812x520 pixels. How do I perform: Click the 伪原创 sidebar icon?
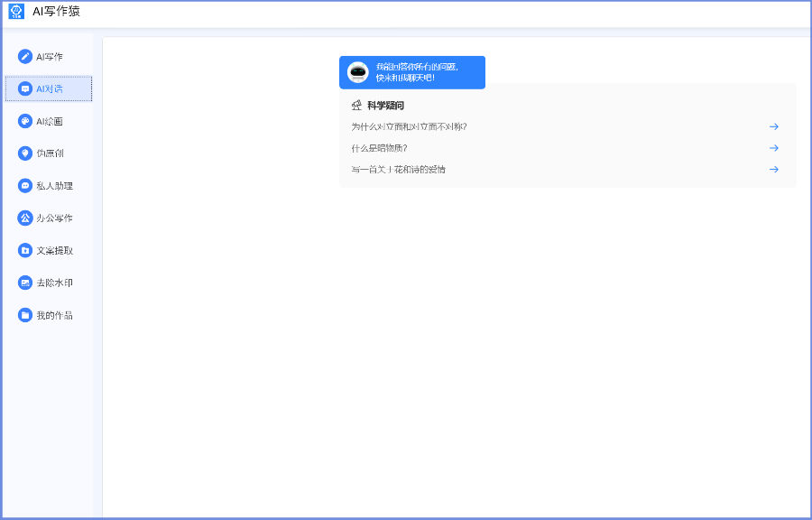(25, 153)
